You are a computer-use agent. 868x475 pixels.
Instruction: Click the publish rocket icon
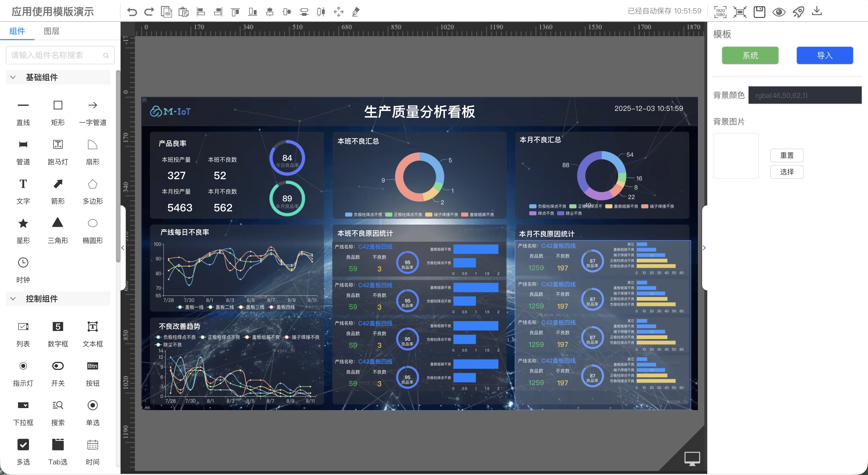coord(798,11)
